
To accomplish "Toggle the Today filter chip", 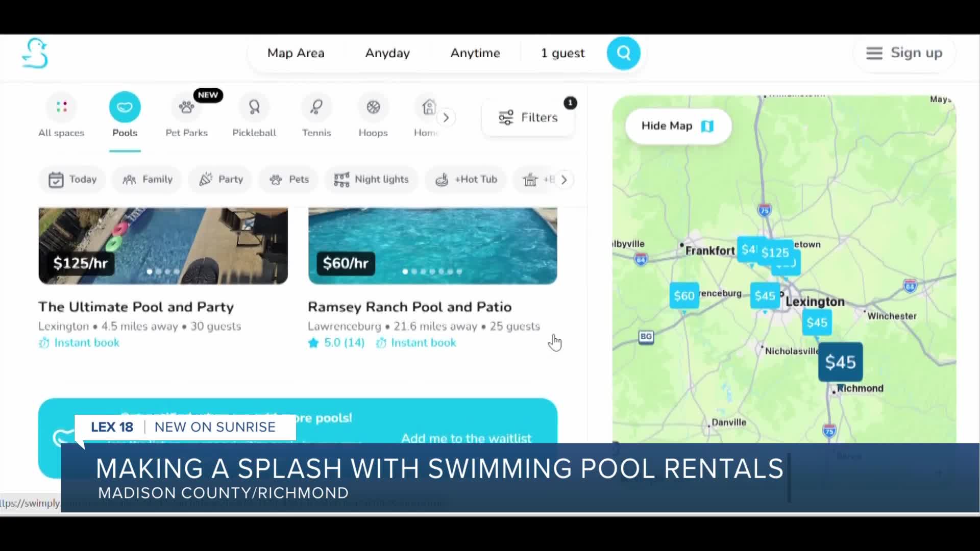I will (x=72, y=180).
